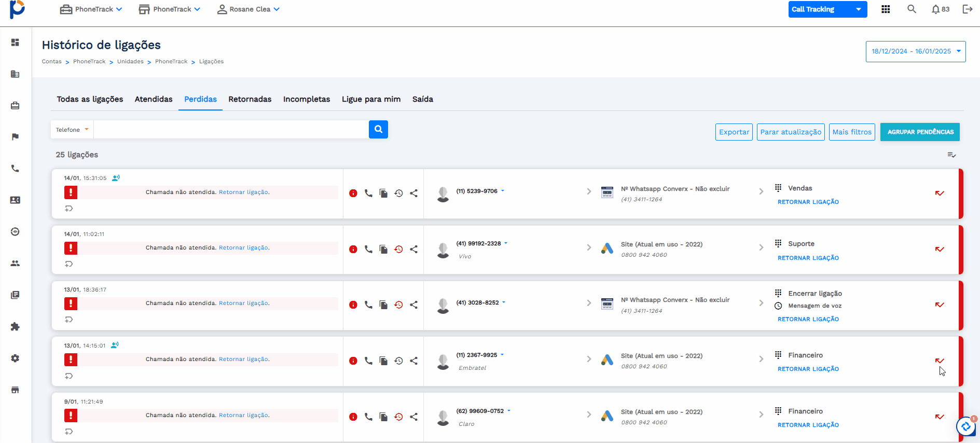Open the settings gear sidebar icon
This screenshot has width=980, height=443.
(x=15, y=358)
